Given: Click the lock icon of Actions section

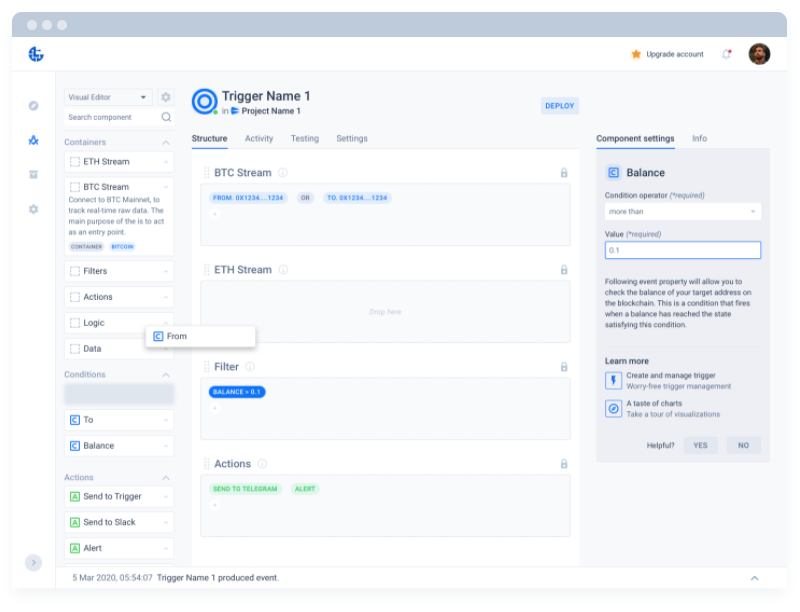Looking at the screenshot, I should pos(564,464).
